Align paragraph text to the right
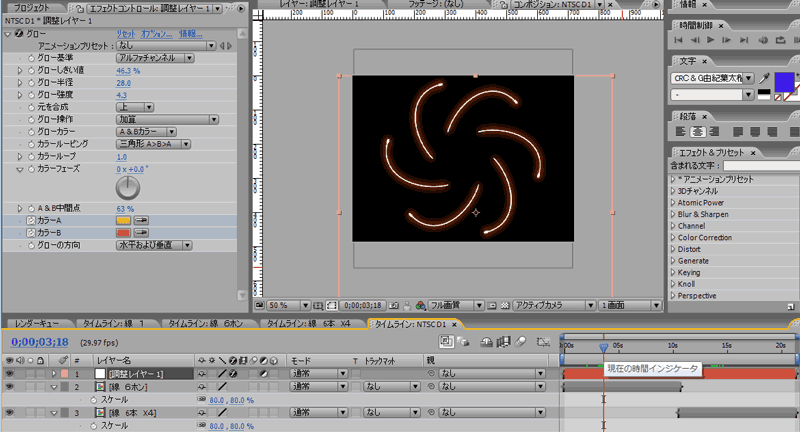 (714, 132)
